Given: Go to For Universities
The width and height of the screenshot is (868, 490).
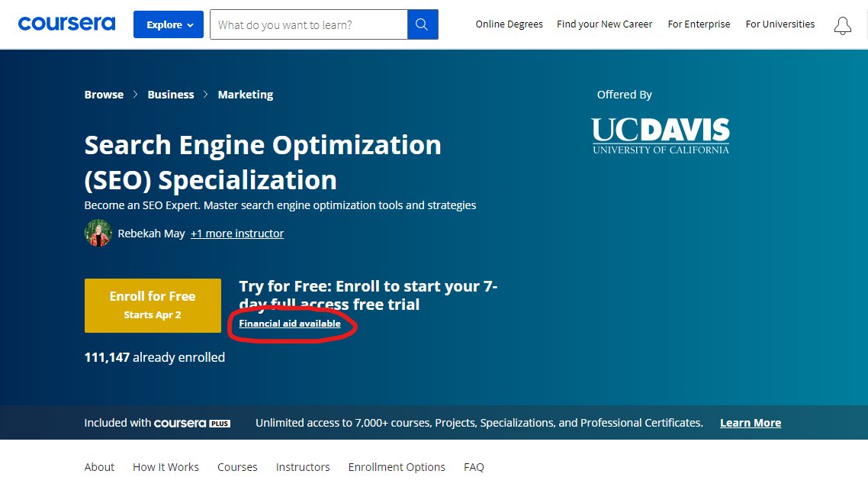Looking at the screenshot, I should tap(780, 24).
